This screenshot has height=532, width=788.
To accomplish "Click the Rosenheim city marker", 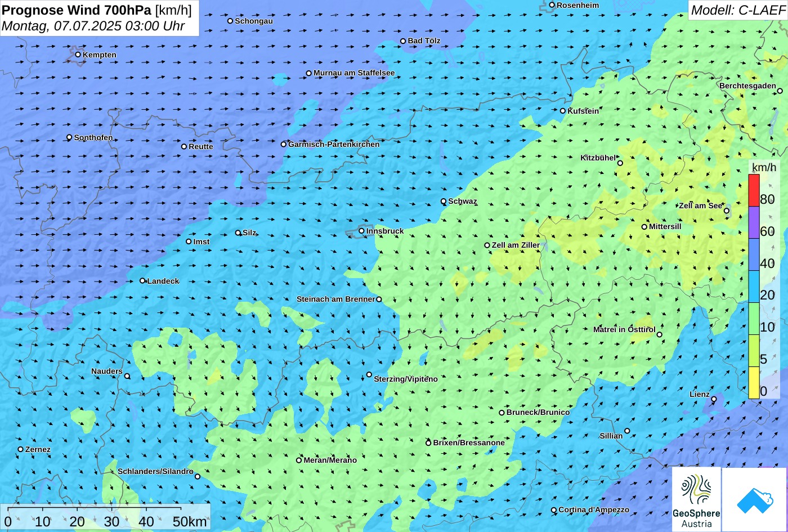I will pyautogui.click(x=552, y=5).
